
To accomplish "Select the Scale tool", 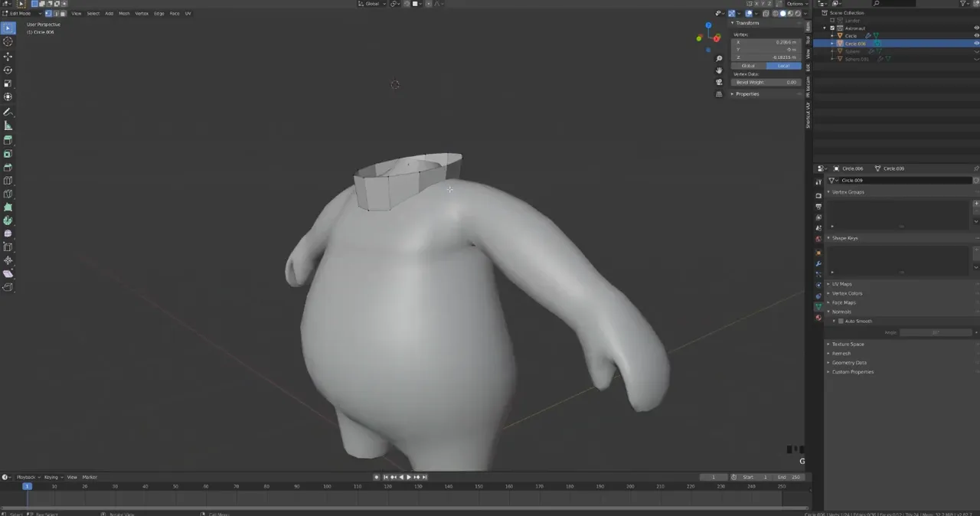I will tap(8, 83).
